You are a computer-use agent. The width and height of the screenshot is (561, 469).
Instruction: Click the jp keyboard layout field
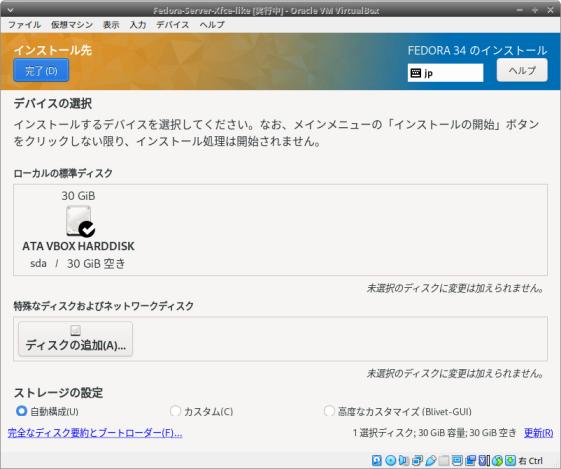click(445, 73)
